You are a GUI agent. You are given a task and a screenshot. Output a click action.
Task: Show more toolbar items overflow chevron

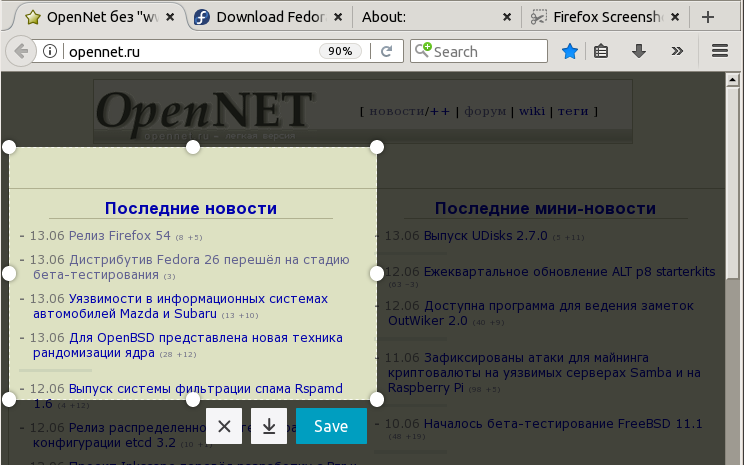(677, 51)
